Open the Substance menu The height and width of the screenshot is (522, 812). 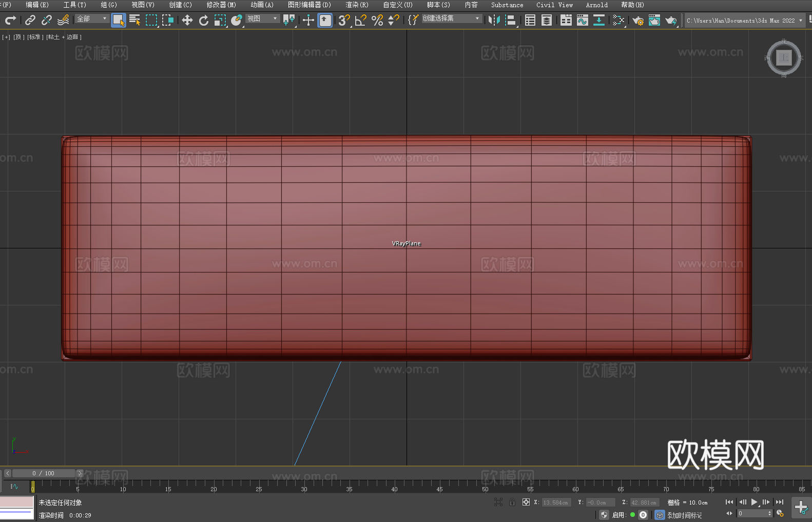(x=507, y=5)
